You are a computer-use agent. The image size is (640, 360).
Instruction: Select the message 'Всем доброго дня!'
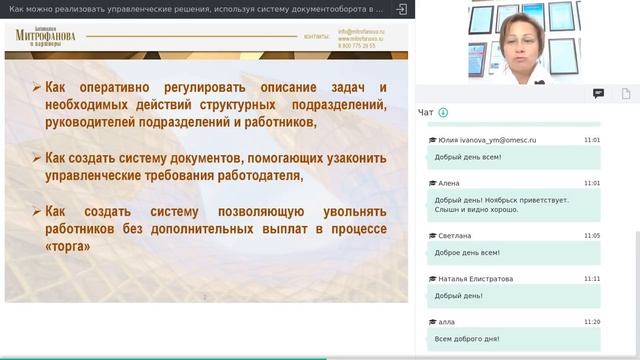(x=513, y=339)
